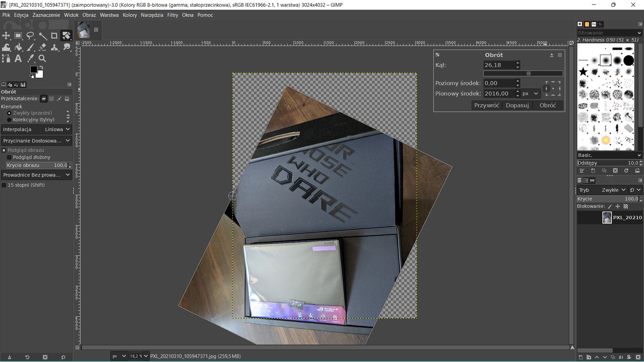Open the Filtry menu
Image resolution: width=644 pixels, height=362 pixels.
tap(173, 15)
